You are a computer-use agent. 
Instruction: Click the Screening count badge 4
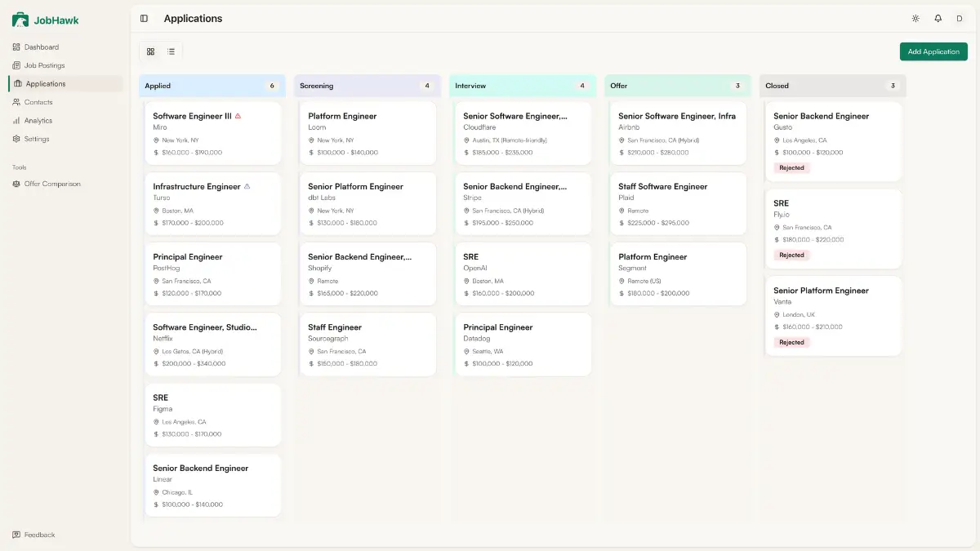coord(427,86)
